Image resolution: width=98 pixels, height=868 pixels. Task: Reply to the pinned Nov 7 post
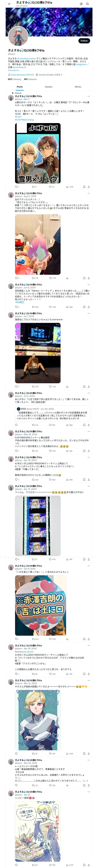click(x=16, y=187)
